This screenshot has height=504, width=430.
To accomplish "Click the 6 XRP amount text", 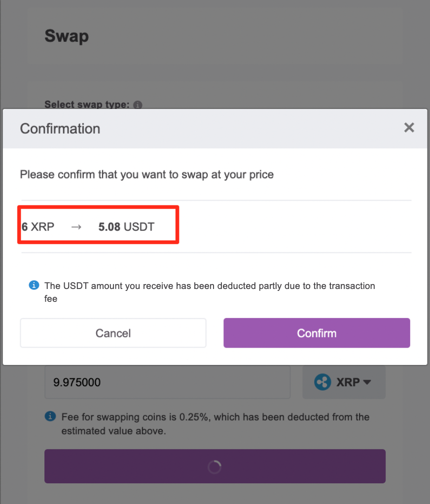I will coord(38,227).
